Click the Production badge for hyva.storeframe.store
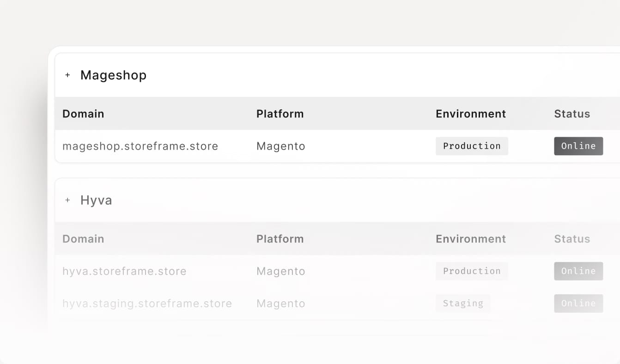Screen dimensions: 620x364 [472, 271]
